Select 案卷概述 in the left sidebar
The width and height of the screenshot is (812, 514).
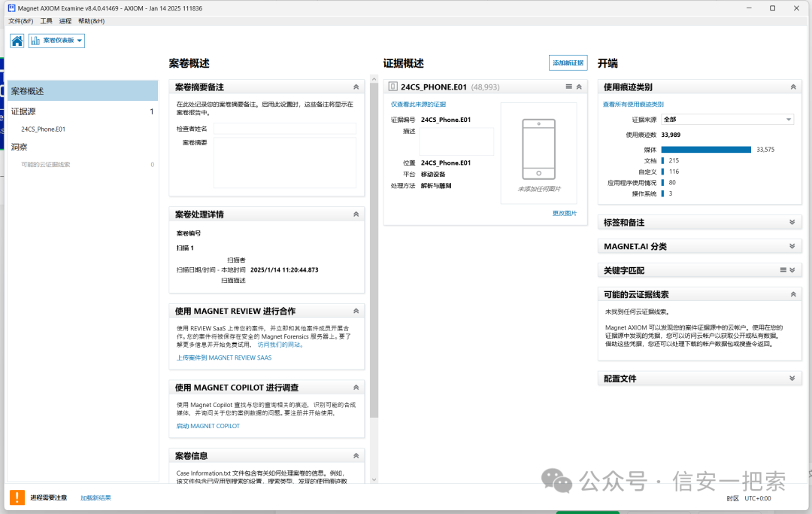point(83,90)
